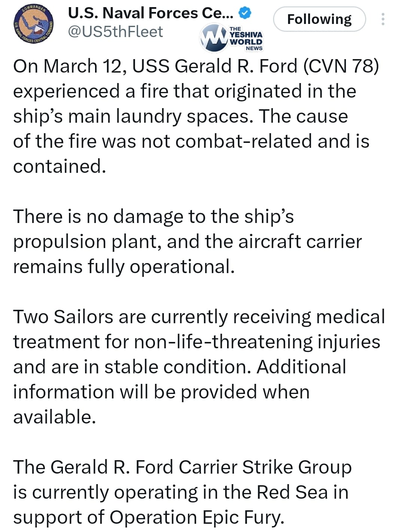The height and width of the screenshot is (532, 404).
Task: Click the word "available." in the third paragraph
Action: point(55,417)
